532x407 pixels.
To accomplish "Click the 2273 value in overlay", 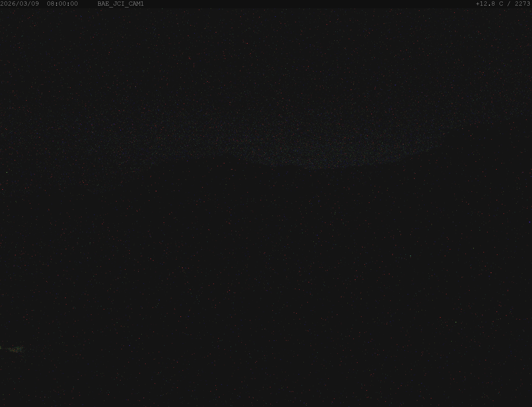I will [x=523, y=4].
